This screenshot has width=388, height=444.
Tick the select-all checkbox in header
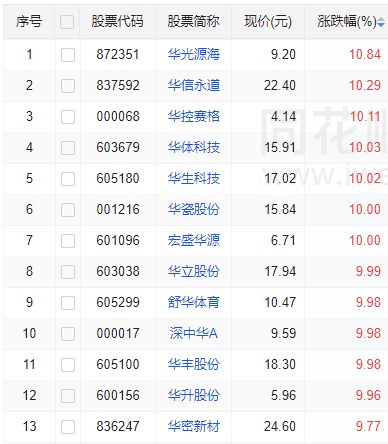pos(67,22)
